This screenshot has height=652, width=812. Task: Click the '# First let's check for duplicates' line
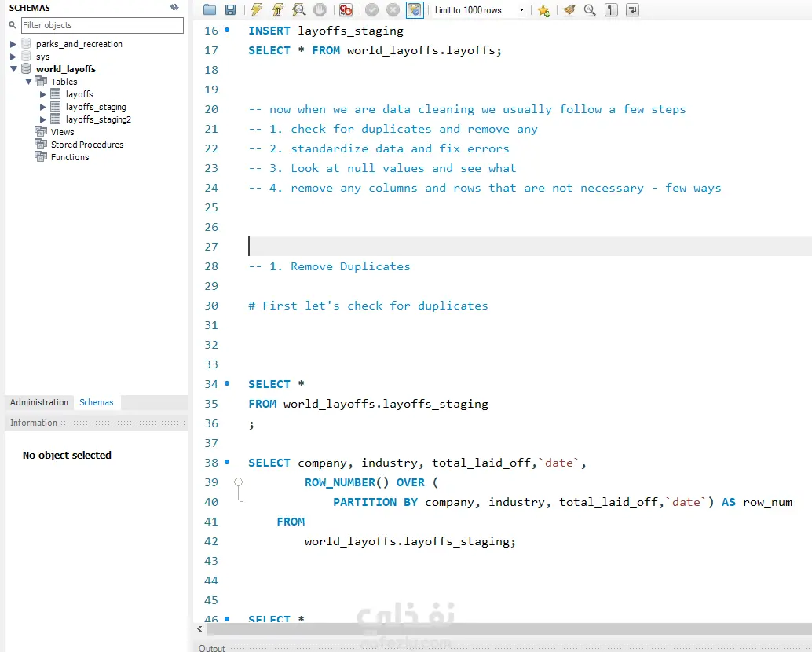pos(368,306)
